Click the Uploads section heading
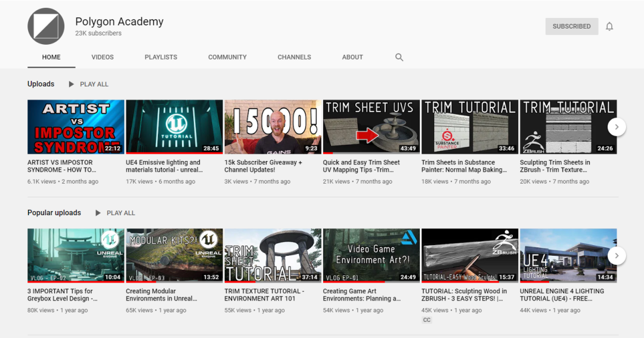This screenshot has width=644, height=338. tap(41, 84)
